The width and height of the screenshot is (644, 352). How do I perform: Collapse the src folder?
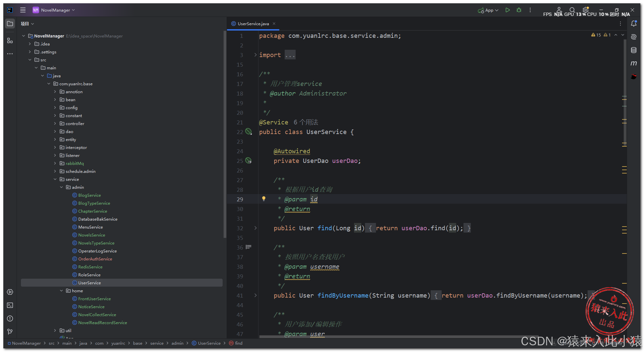coord(30,60)
